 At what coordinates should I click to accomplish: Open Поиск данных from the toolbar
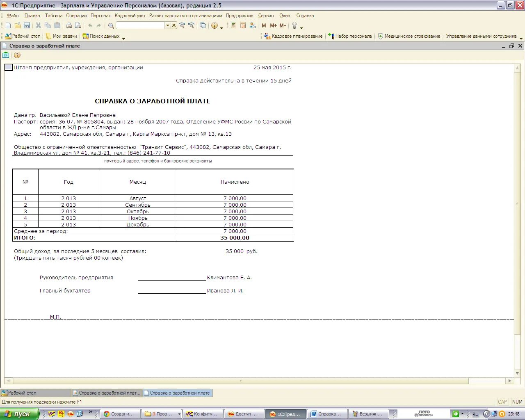(101, 36)
